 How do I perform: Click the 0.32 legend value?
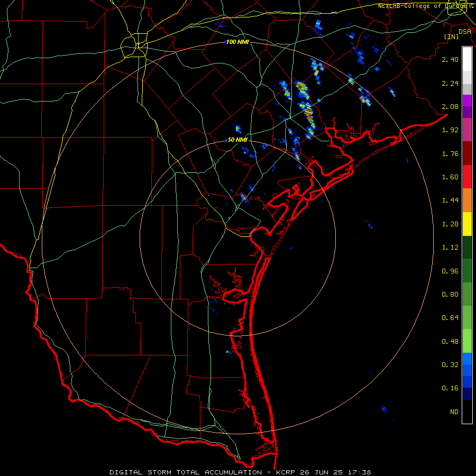(x=450, y=365)
